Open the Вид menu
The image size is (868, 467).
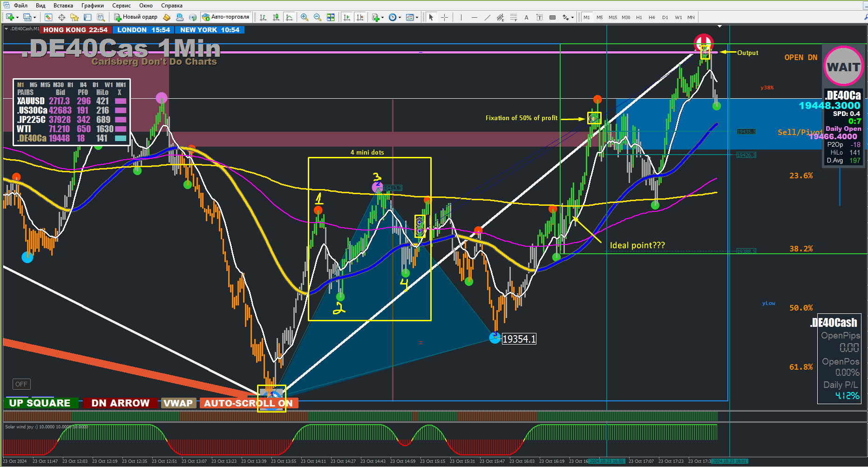(41, 6)
